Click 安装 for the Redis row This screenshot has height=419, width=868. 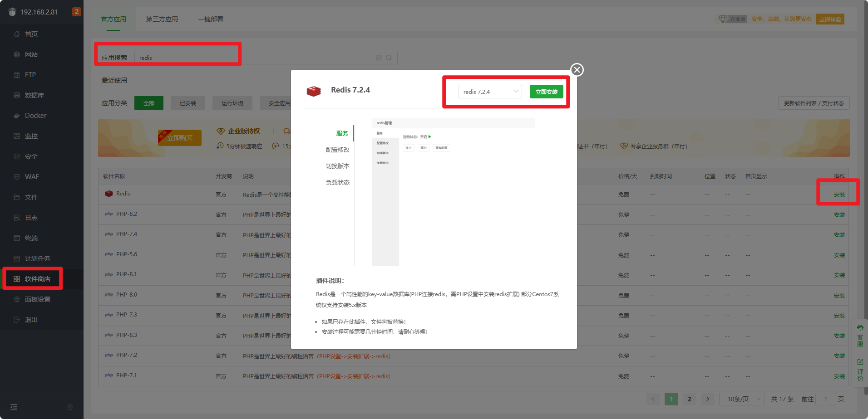point(839,195)
